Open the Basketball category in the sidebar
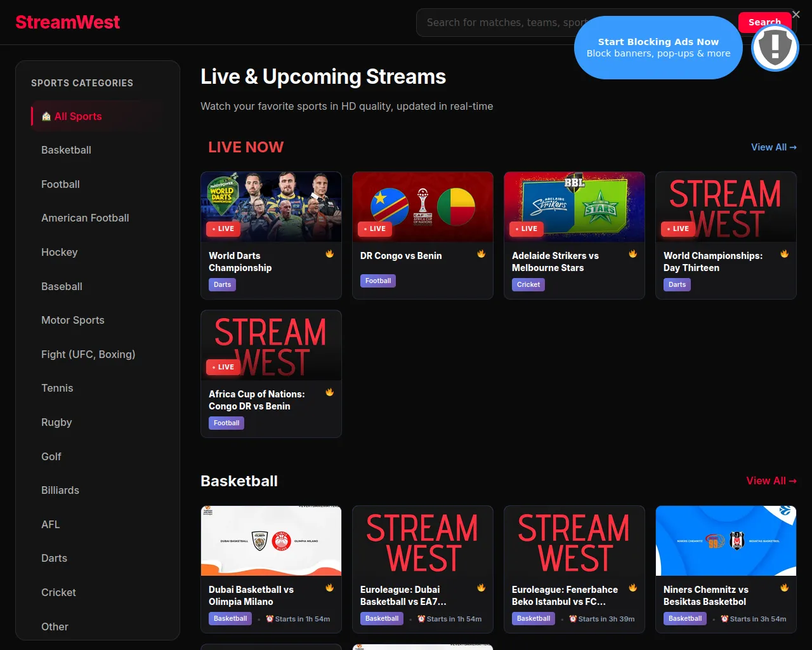 point(98,150)
